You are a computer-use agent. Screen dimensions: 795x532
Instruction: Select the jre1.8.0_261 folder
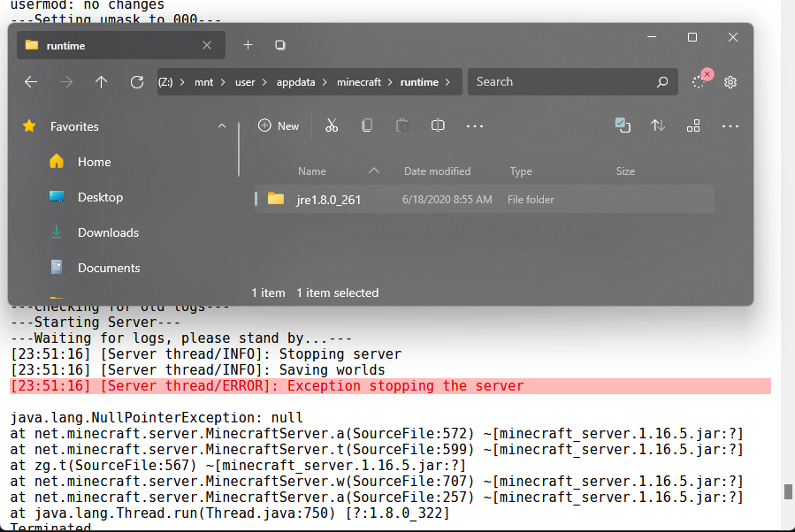485,199
